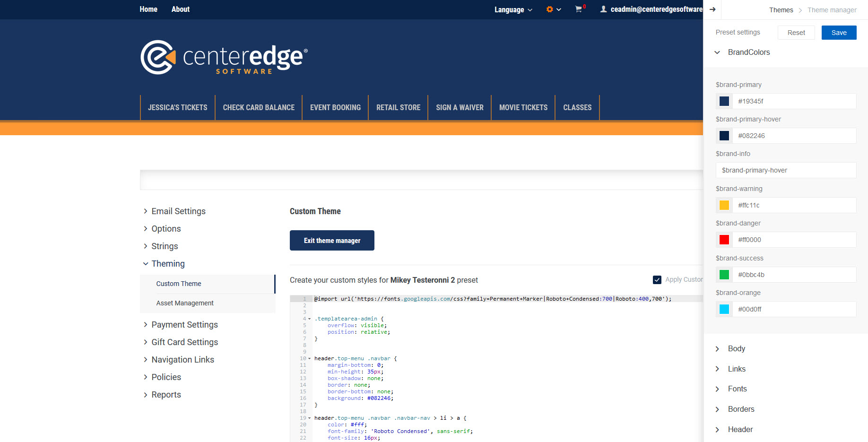This screenshot has height=442, width=868.
Task: Click Exit theme manager button
Action: [x=332, y=240]
